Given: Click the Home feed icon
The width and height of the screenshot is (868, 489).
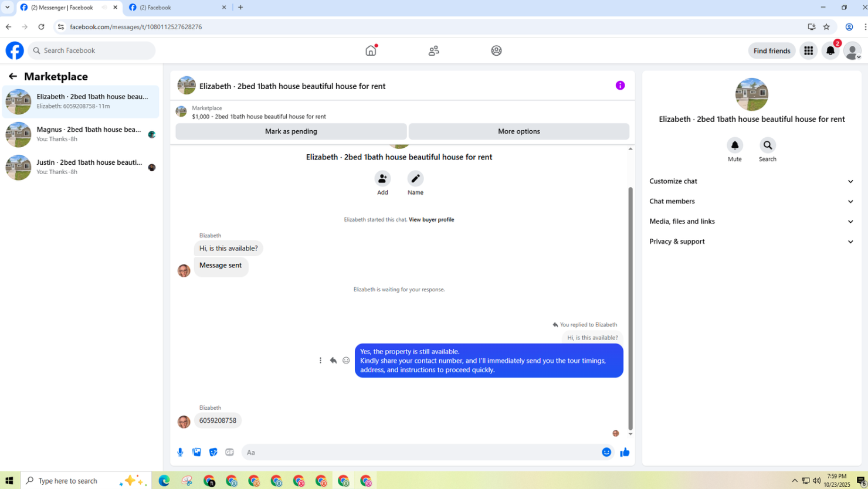Looking at the screenshot, I should click(x=371, y=50).
